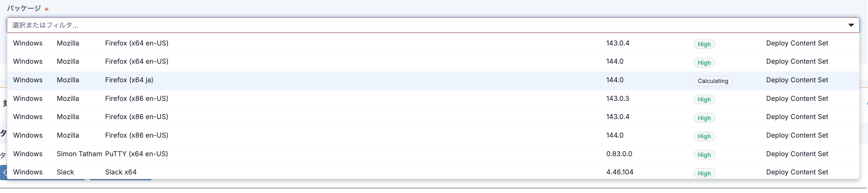This screenshot has height=193, width=868.
Task: Choose Firefox x64 en-US version 144.0
Action: click(137, 62)
